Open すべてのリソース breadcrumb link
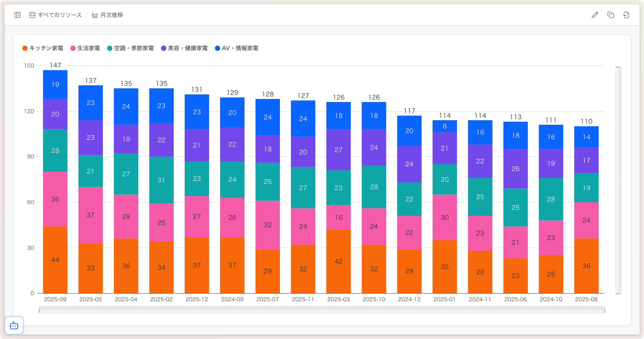Screen dimensions: 644x339 coord(60,15)
